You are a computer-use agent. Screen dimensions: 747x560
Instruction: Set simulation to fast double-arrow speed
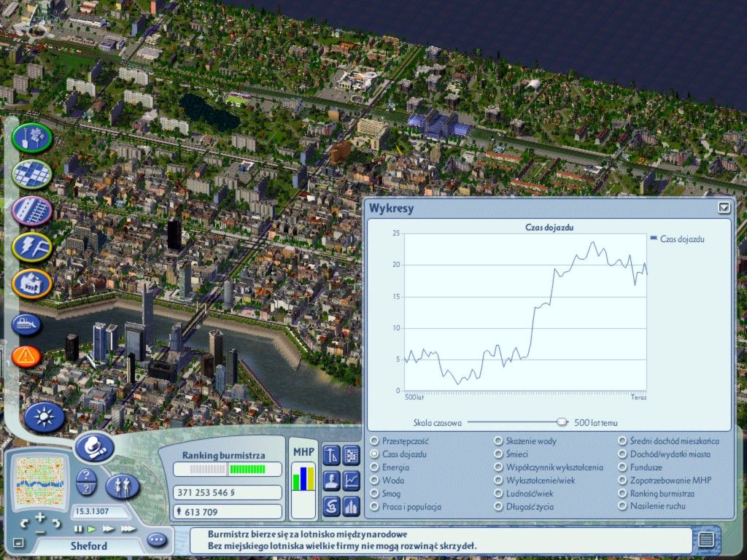click(108, 529)
